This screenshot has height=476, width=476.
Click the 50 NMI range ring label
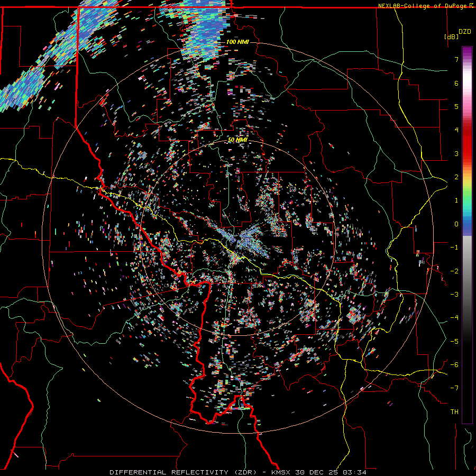(x=237, y=140)
